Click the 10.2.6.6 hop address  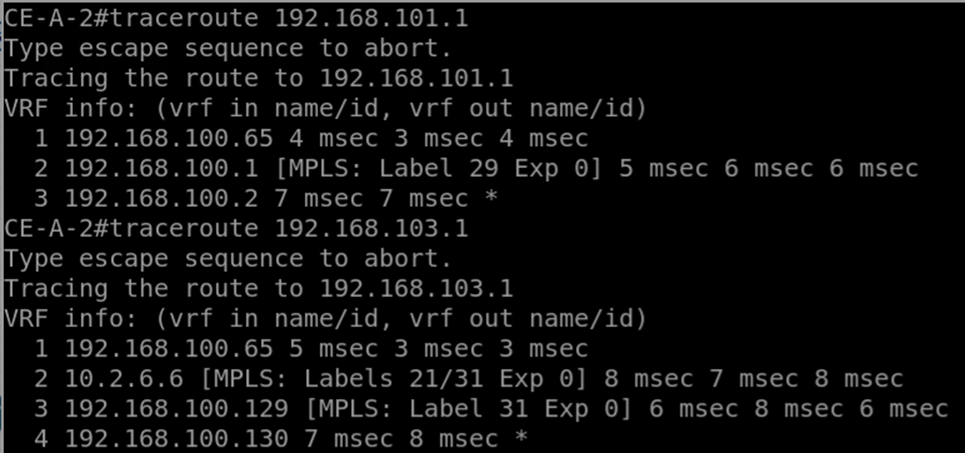[124, 379]
